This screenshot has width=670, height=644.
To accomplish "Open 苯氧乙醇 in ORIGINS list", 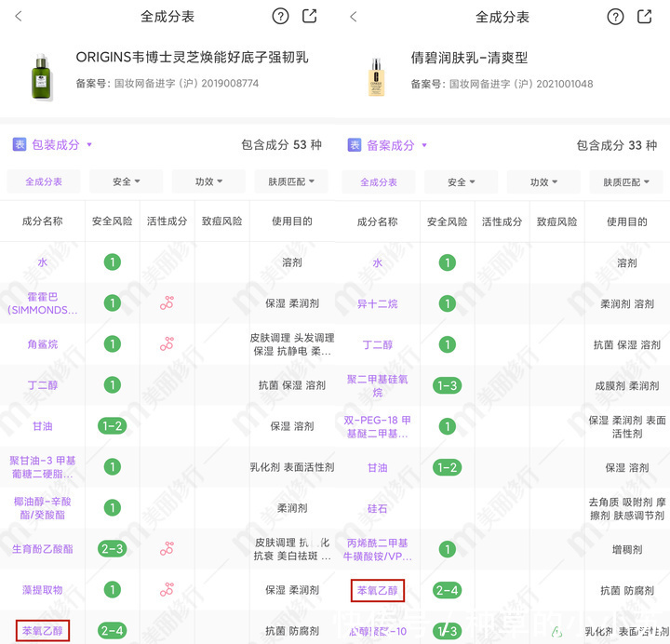I will (x=42, y=631).
